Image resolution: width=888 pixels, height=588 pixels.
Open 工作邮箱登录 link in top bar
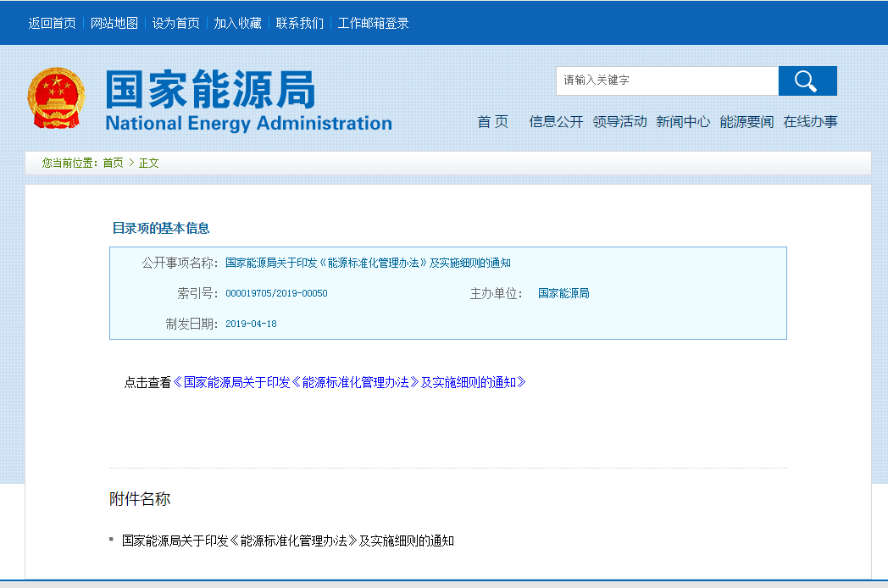click(373, 23)
